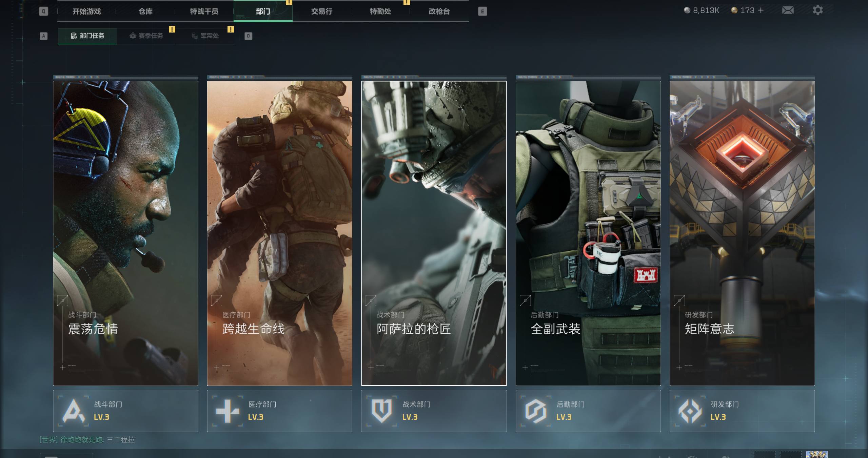Select the 战术部门 shield emblem icon

[x=382, y=411]
